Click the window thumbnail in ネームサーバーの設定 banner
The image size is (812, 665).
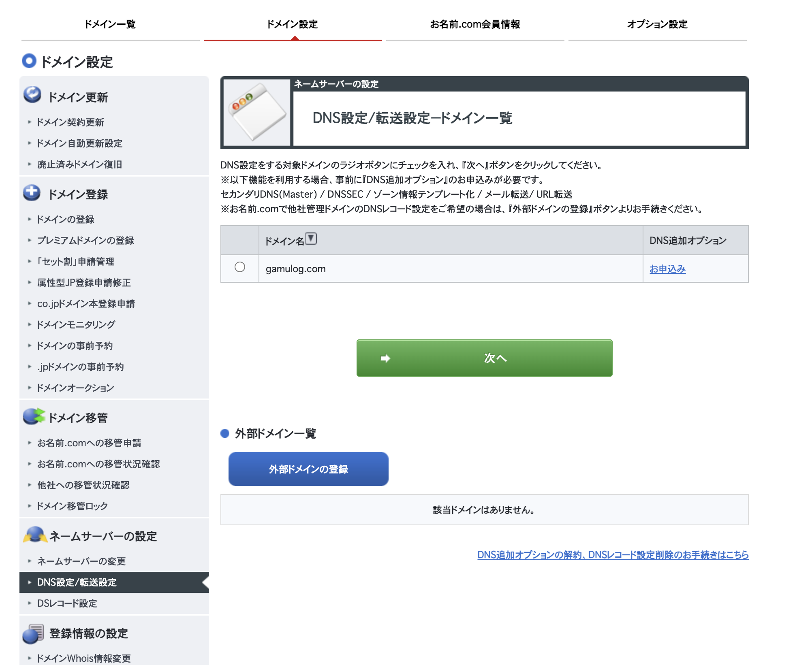tap(257, 112)
